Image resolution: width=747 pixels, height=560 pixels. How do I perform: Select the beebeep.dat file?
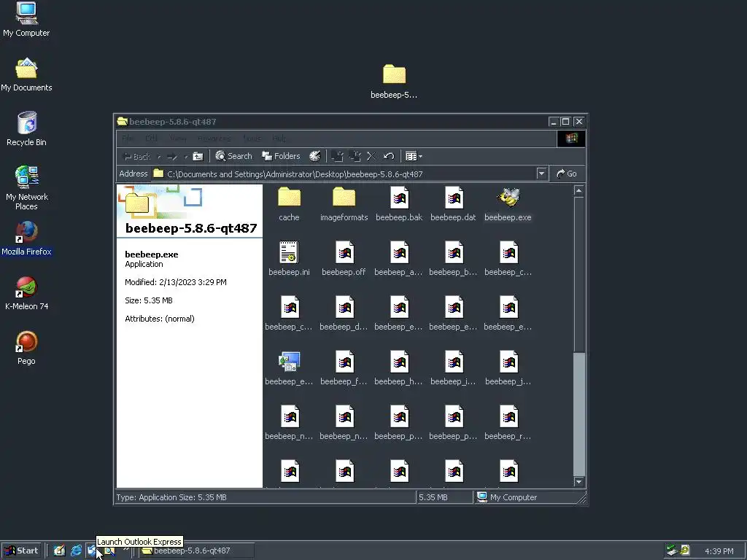[x=454, y=204]
